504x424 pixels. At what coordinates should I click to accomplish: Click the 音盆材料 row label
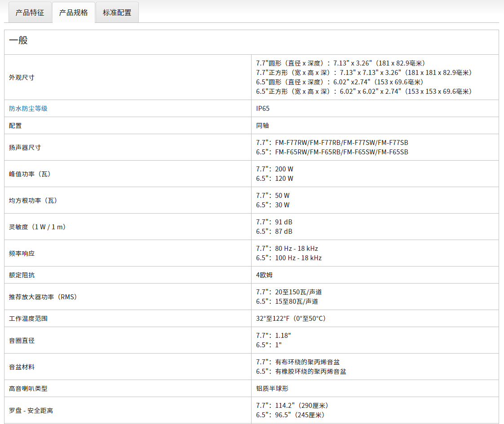click(x=22, y=367)
